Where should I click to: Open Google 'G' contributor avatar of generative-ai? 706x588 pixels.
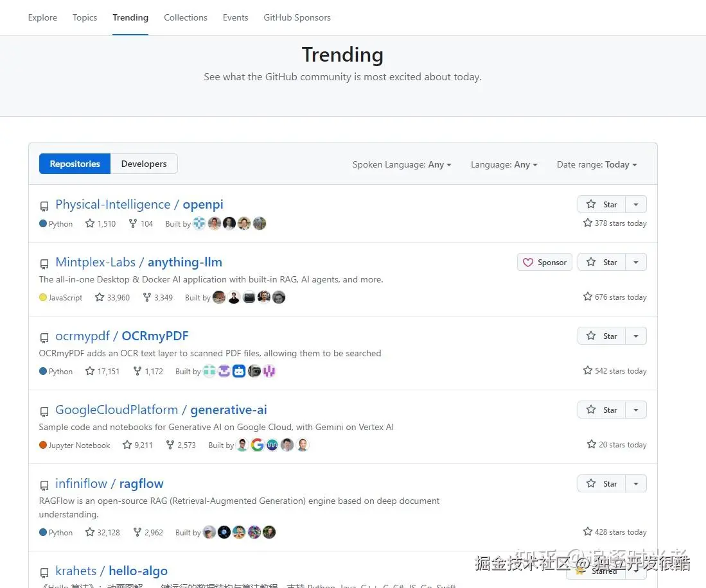pyautogui.click(x=257, y=444)
